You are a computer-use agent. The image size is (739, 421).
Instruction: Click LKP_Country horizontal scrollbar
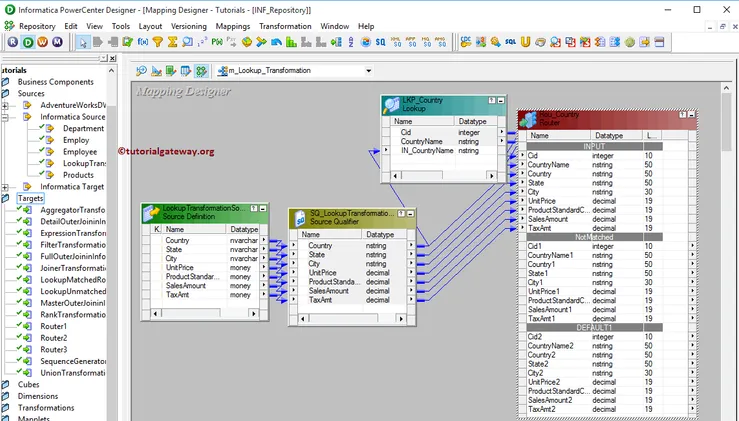point(443,175)
